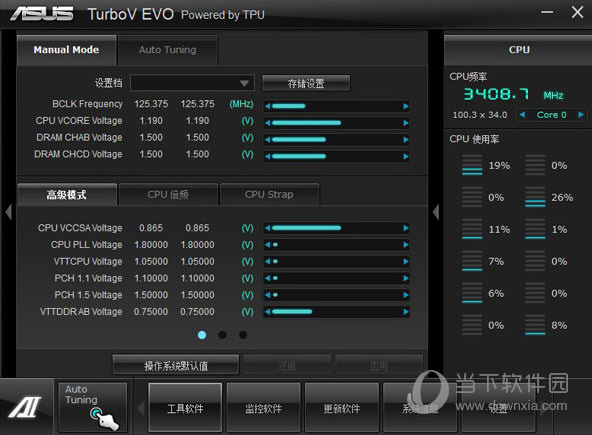Open 工具软件 tools menu
This screenshot has height=435, width=592.
click(x=185, y=408)
